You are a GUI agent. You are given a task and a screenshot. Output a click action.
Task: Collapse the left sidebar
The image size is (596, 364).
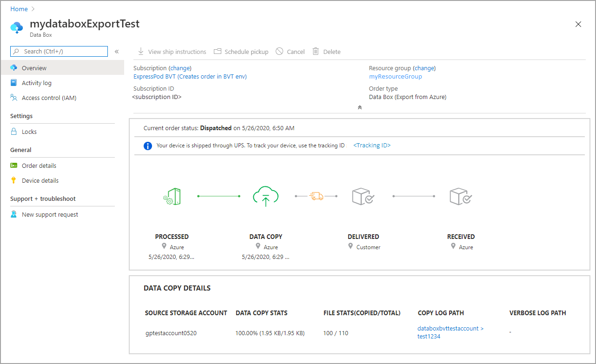coord(117,52)
